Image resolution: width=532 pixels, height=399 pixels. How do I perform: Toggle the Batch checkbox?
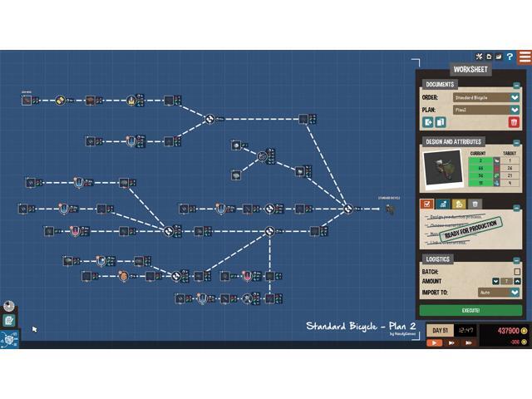517,271
